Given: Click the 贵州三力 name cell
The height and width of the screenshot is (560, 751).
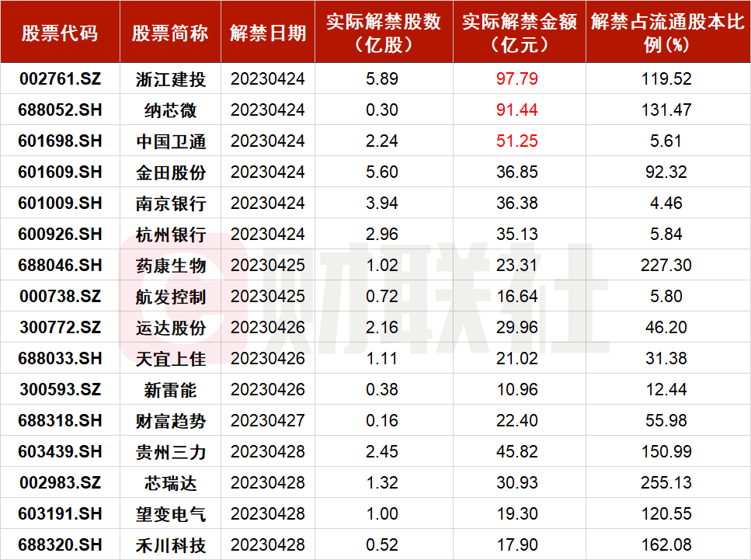Looking at the screenshot, I should pyautogui.click(x=170, y=452).
